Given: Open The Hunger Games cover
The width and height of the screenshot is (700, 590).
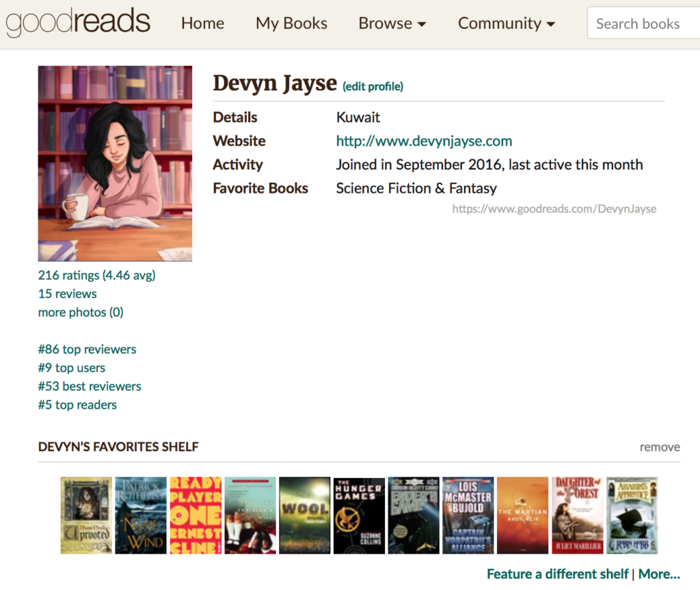Looking at the screenshot, I should coord(359,515).
